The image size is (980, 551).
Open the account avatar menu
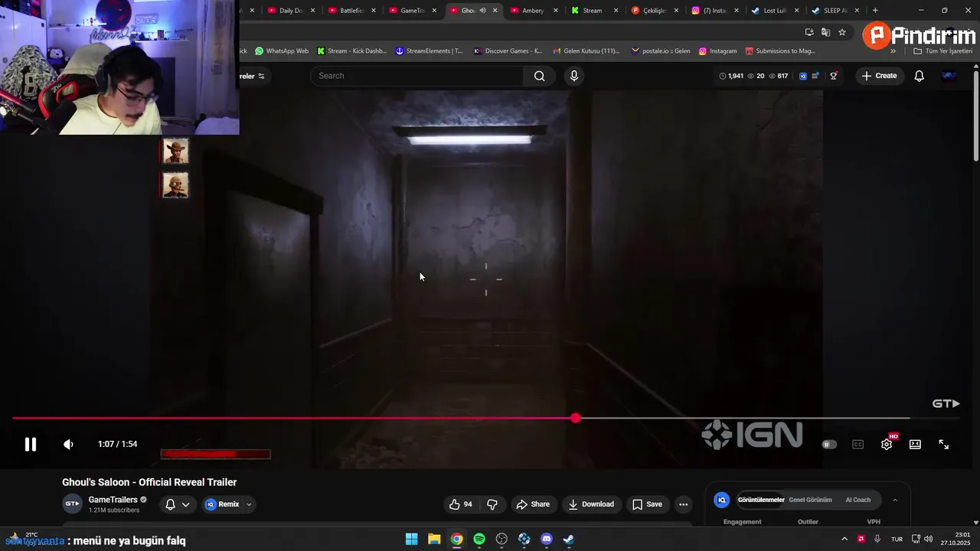click(x=949, y=76)
